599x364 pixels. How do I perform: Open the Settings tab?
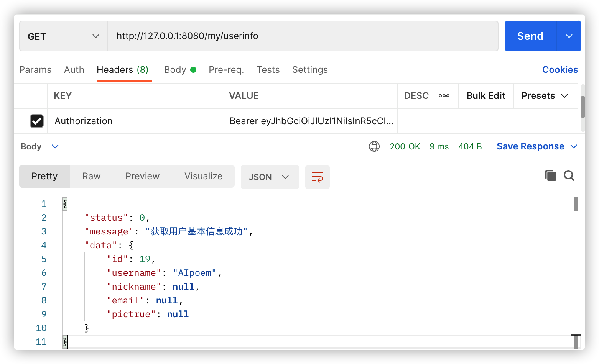tap(310, 70)
